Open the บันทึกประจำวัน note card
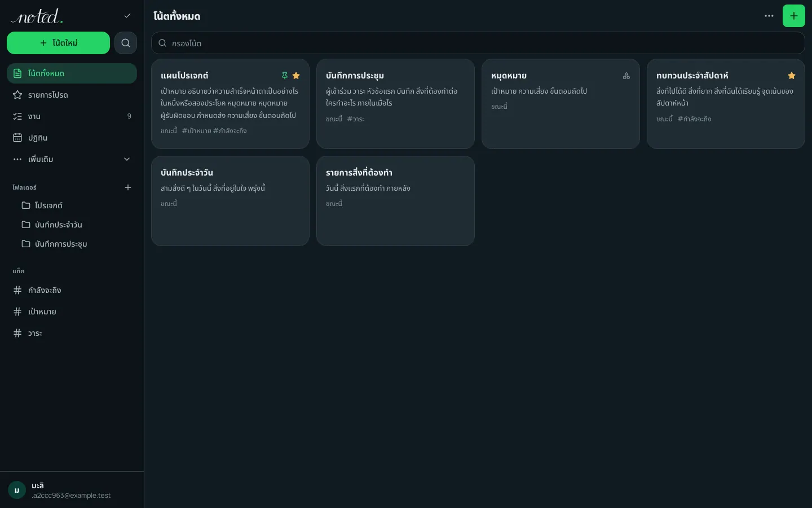This screenshot has width=812, height=508. (230, 201)
